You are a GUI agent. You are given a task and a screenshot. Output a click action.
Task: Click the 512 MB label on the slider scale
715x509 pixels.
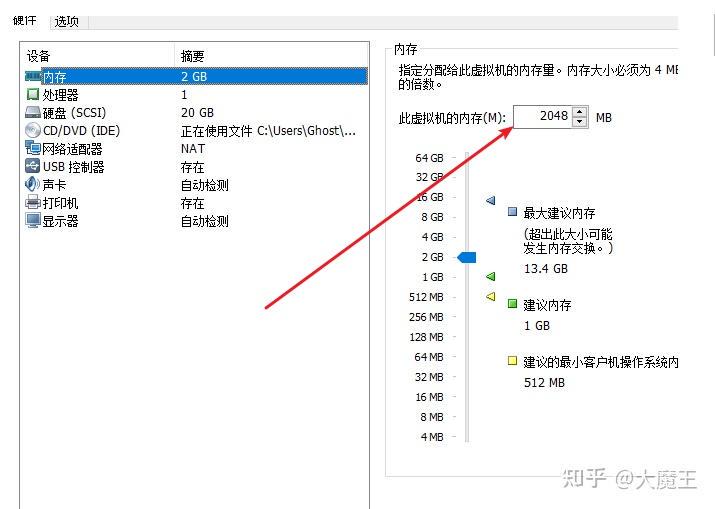pos(426,297)
